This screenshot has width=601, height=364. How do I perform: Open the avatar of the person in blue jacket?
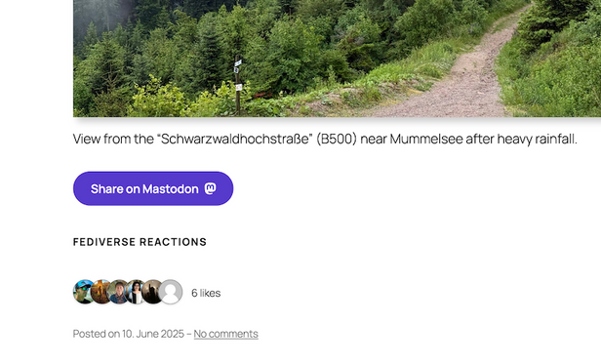[118, 292]
